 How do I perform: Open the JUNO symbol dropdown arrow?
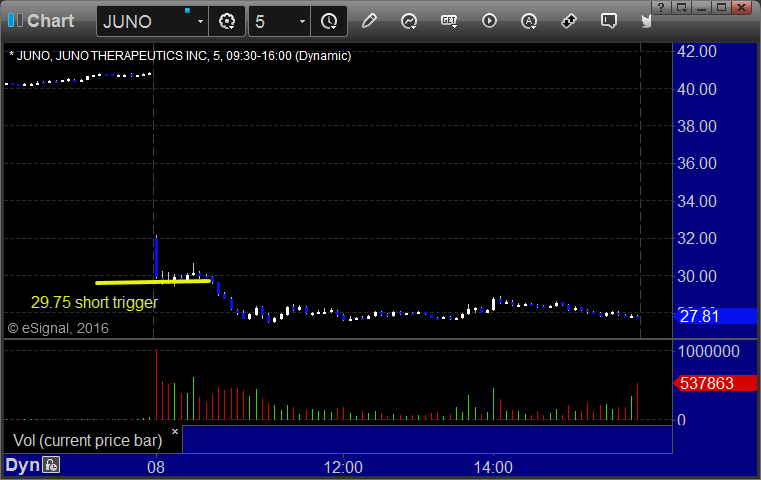(x=200, y=21)
